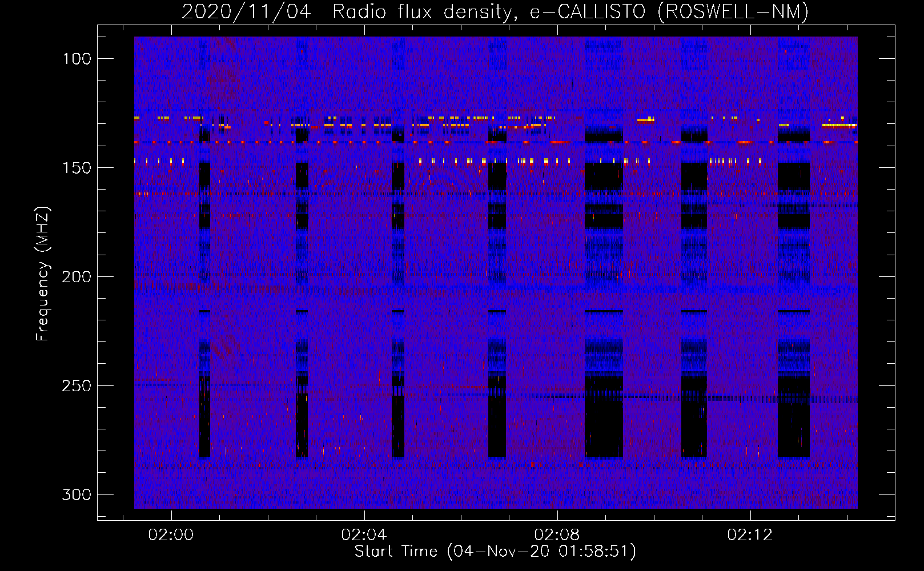Click the 150 frequency tick label

pos(77,168)
